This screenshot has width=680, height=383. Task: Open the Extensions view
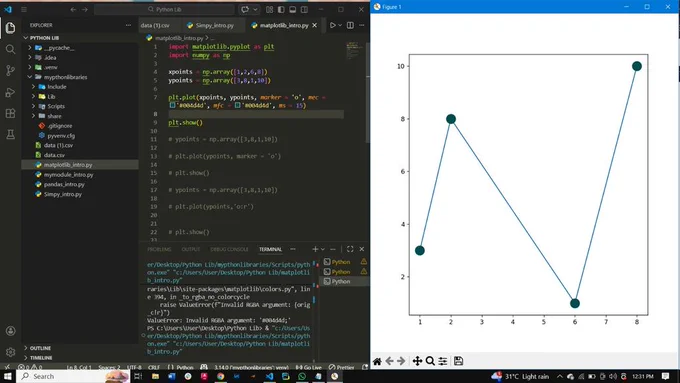(x=10, y=113)
